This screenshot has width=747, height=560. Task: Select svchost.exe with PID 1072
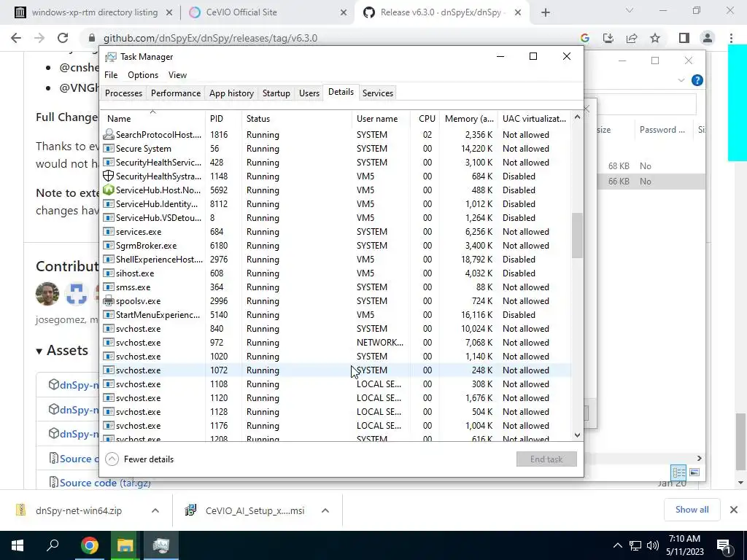click(x=336, y=370)
